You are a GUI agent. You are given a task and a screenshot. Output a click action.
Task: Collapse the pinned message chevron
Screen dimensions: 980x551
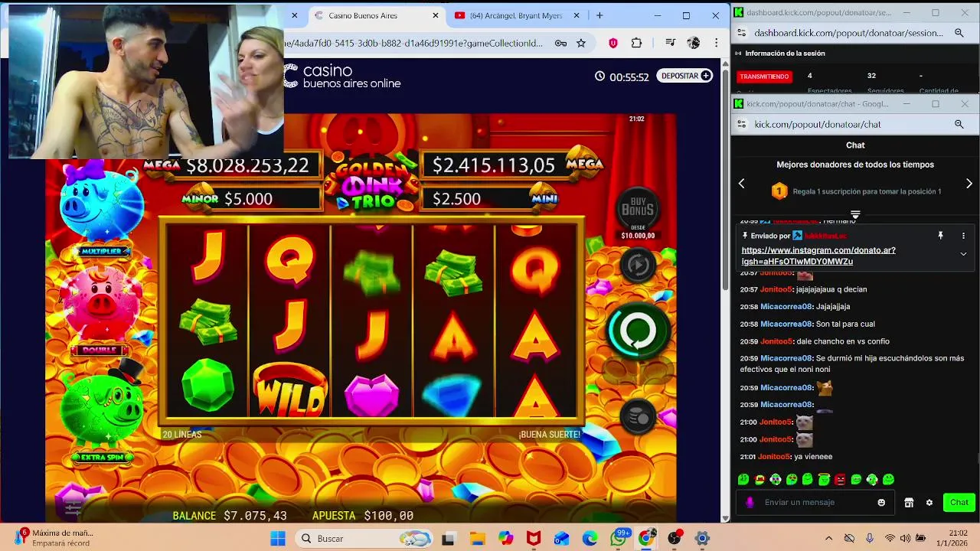point(963,254)
